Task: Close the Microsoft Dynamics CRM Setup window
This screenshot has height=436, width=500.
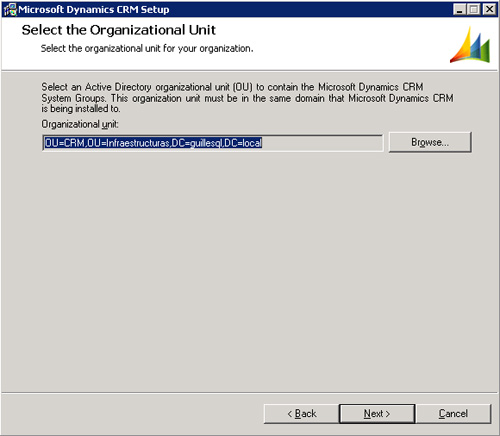Action: click(489, 9)
